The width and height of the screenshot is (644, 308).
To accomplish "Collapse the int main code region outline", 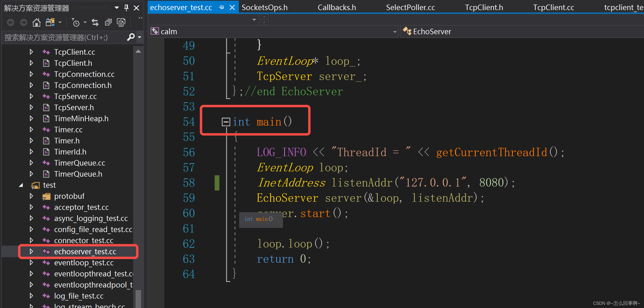I will pyautogui.click(x=226, y=122).
